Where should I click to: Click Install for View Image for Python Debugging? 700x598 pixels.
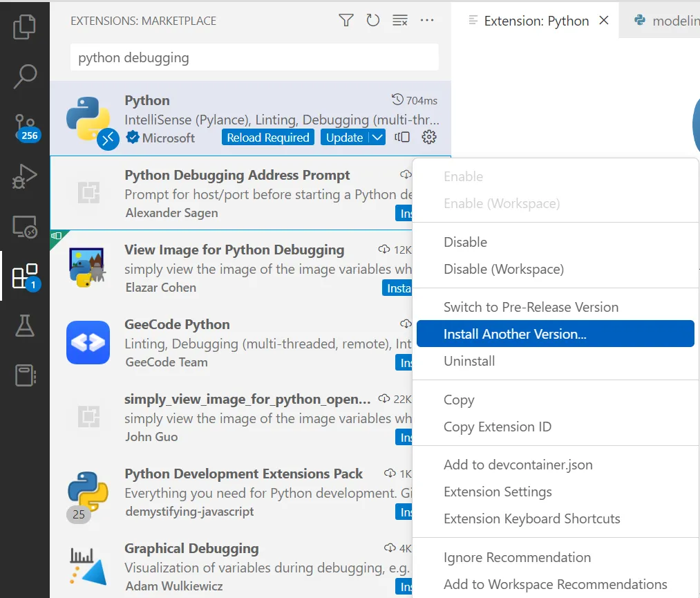tap(397, 288)
